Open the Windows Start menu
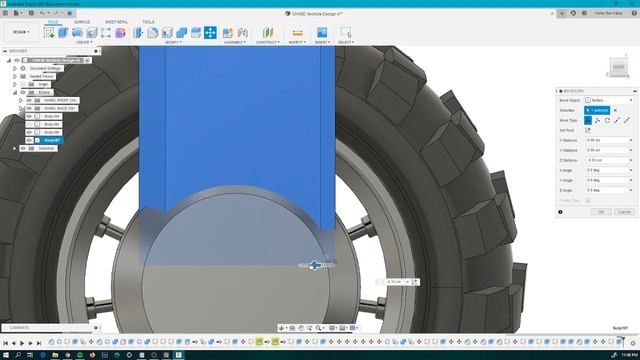Image resolution: width=640 pixels, height=360 pixels. 6,355
